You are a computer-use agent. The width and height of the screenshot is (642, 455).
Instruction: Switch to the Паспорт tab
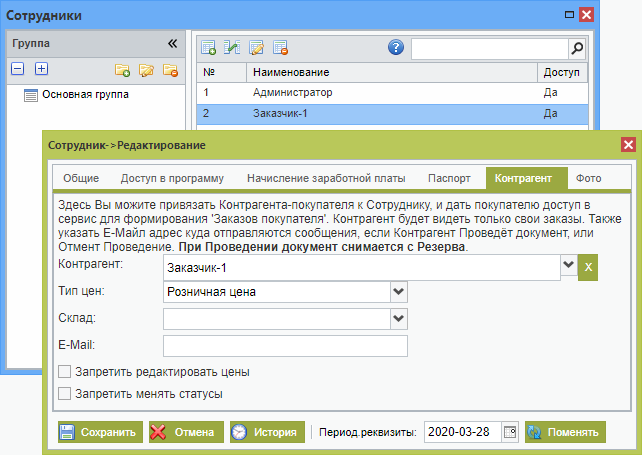point(449,178)
